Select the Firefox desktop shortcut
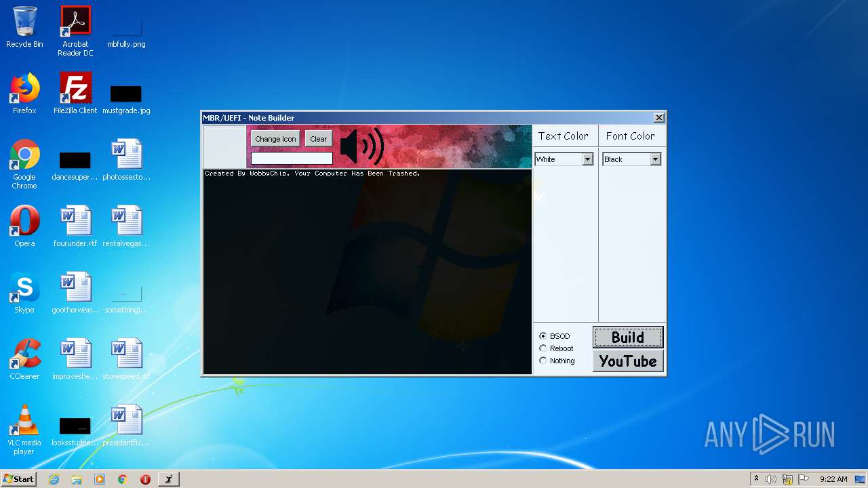868x488 pixels. click(x=24, y=94)
